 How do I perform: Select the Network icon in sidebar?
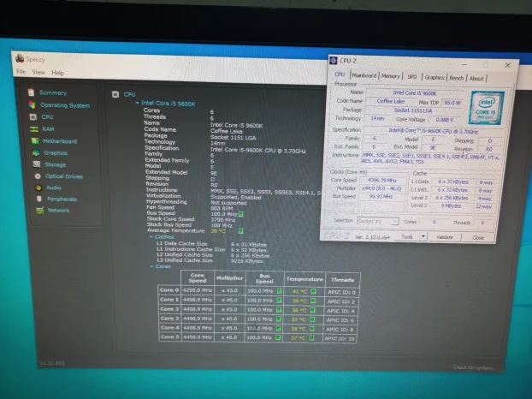[x=40, y=211]
